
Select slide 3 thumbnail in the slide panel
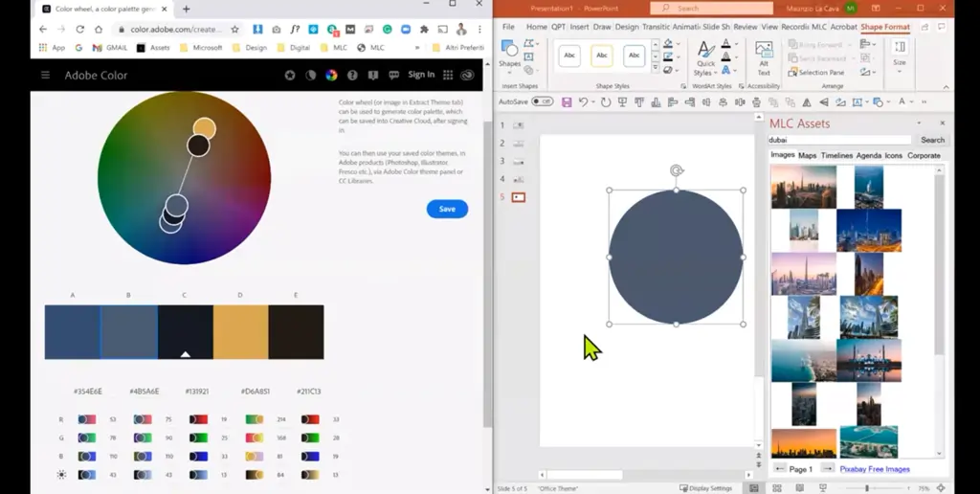click(518, 162)
